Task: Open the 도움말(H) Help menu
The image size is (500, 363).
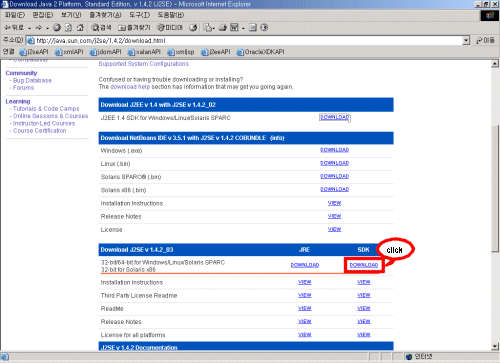Action: pyautogui.click(x=171, y=15)
